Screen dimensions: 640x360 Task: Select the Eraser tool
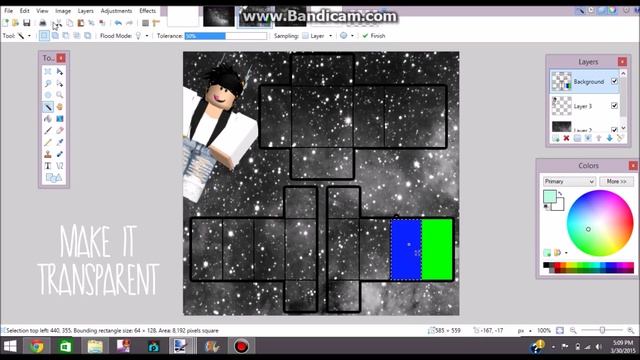point(60,131)
